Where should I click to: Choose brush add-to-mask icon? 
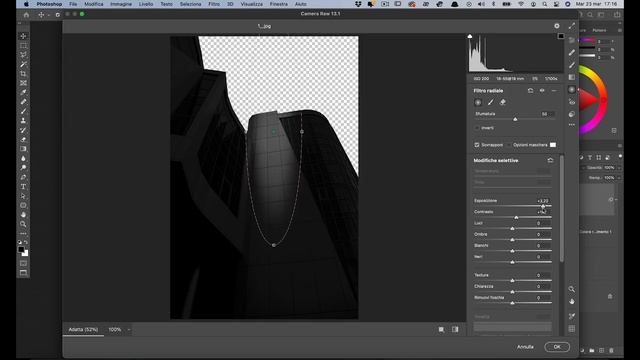coord(491,102)
